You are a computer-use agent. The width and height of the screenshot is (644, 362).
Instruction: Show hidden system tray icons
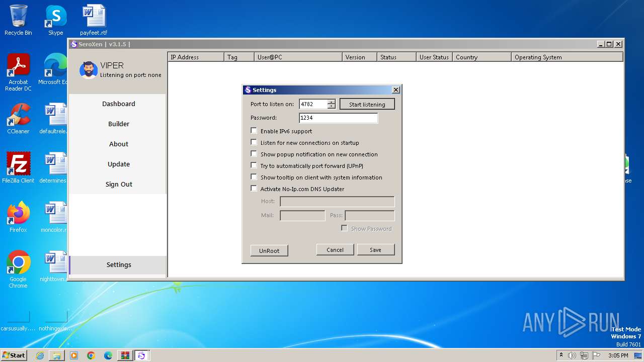tap(561, 355)
